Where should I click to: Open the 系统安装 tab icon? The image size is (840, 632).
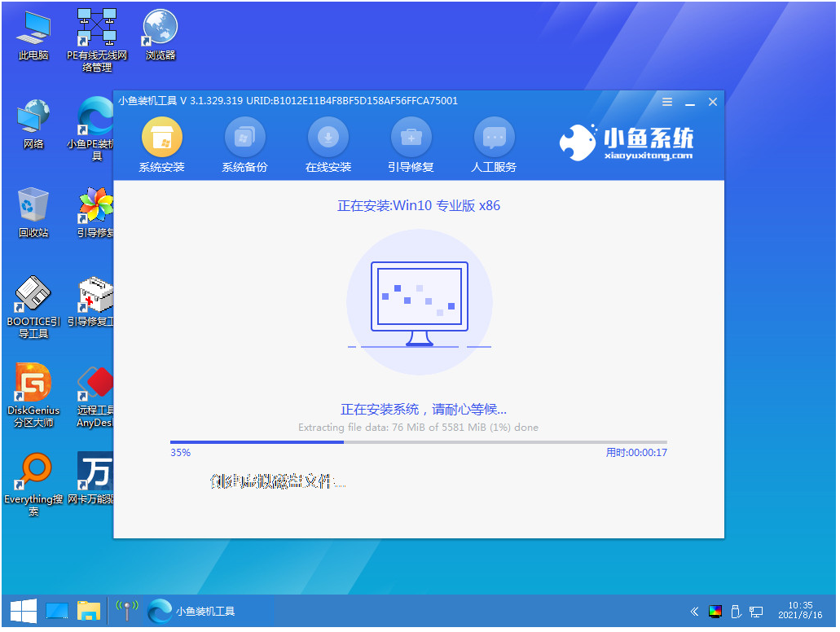click(161, 138)
